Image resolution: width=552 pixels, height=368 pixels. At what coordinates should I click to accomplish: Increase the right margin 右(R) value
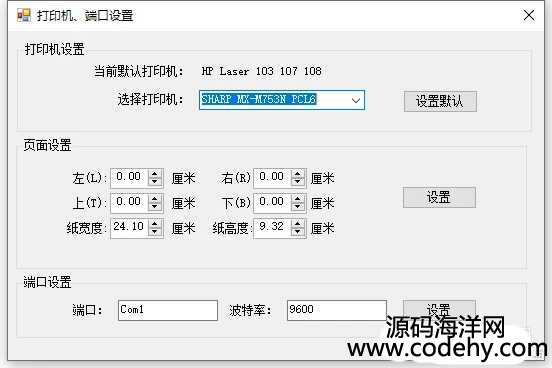[x=298, y=174]
